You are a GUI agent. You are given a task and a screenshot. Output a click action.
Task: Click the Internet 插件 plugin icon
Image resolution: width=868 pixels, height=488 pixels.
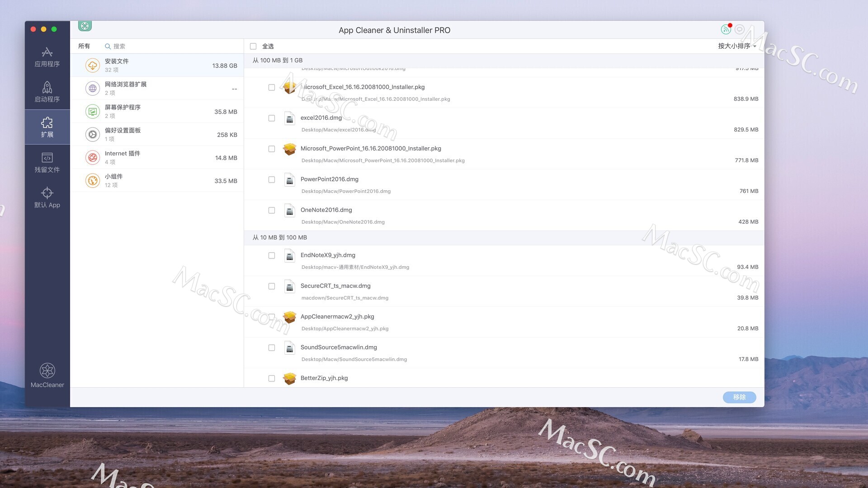point(92,158)
